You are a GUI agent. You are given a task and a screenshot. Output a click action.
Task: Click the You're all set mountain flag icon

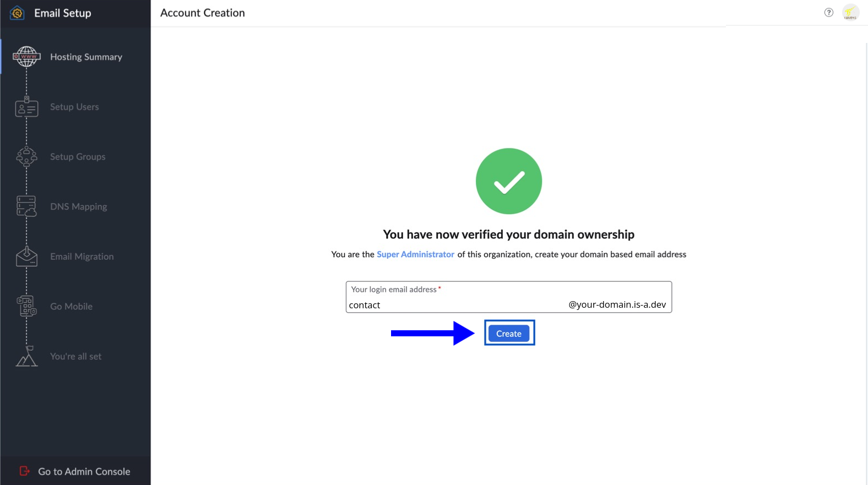tap(26, 356)
